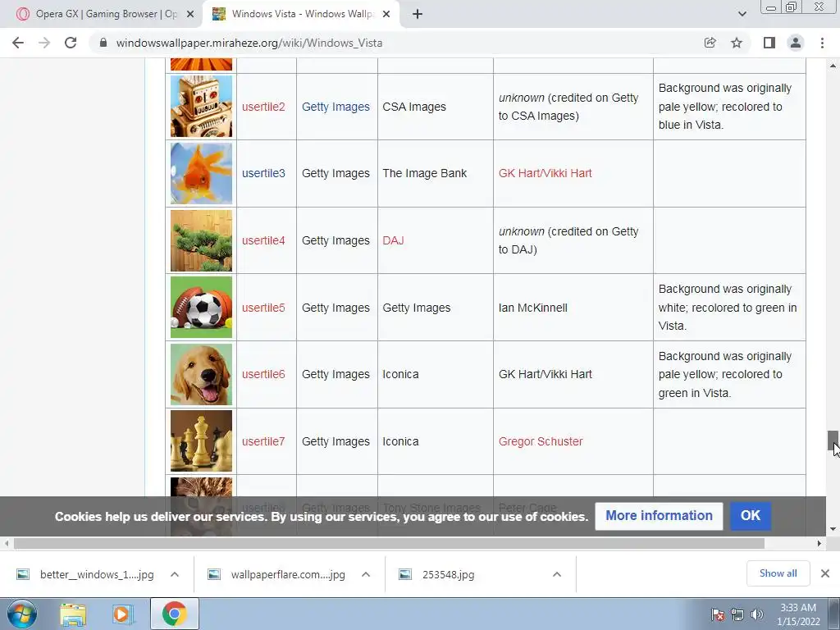840x630 pixels.
Task: Open Windows Explorer from taskbar
Action: click(73, 614)
